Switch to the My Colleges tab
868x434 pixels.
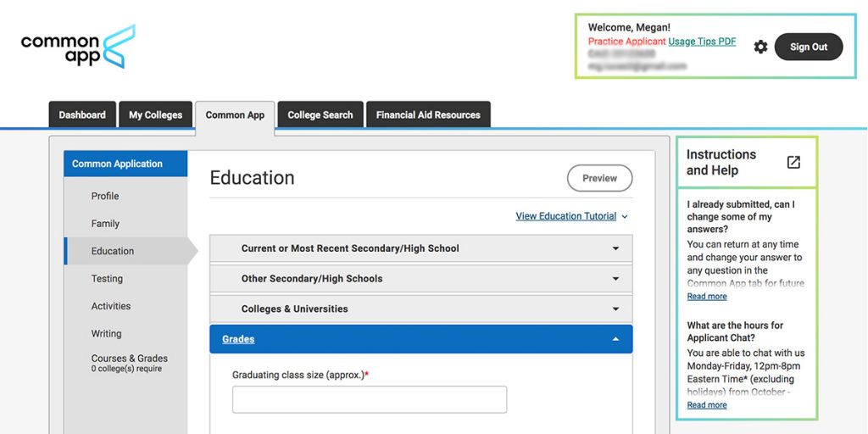point(155,115)
